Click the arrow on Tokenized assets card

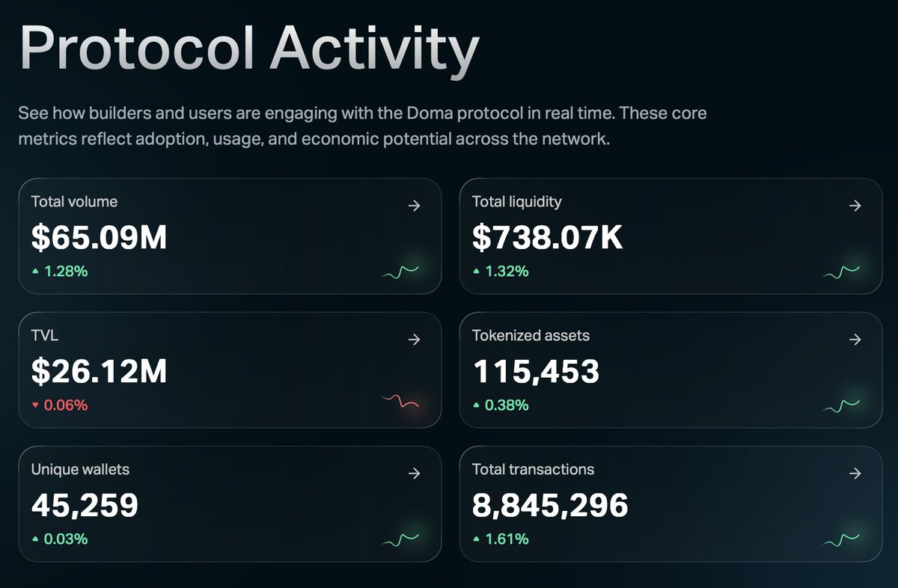pyautogui.click(x=855, y=340)
